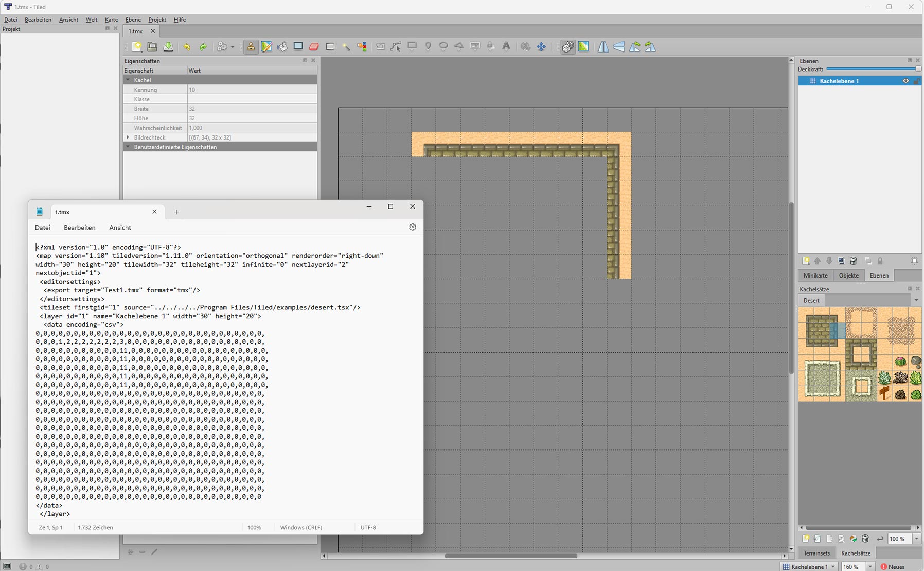Screen dimensions: 924x571
Task: Open the Karte menu in Tiled
Action: coord(111,20)
